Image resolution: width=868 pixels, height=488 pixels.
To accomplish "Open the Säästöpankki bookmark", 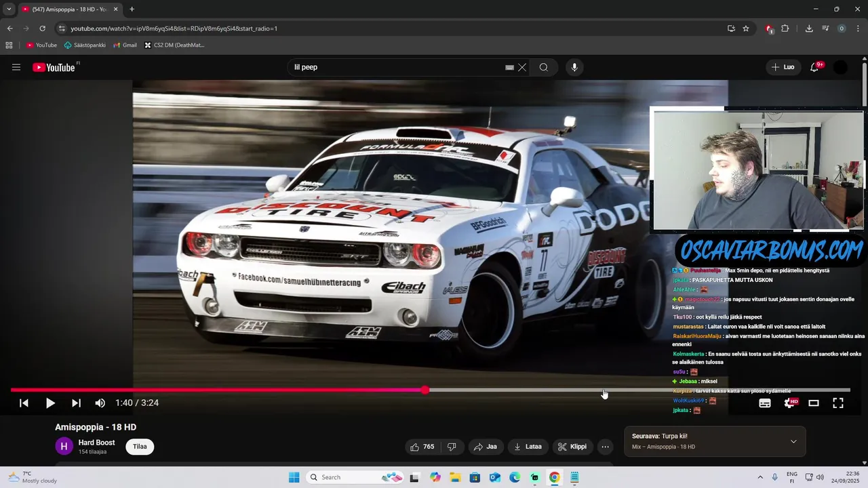I will [x=85, y=45].
